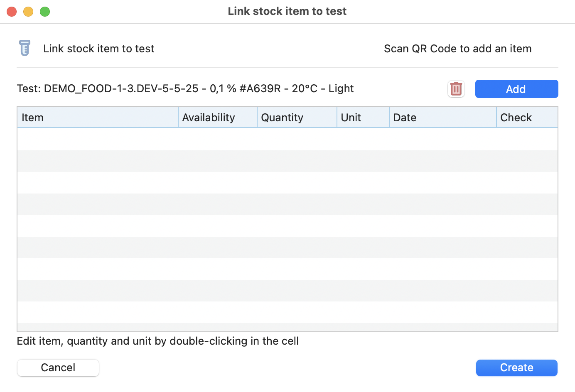Click the second gray table row
The image size is (575, 392).
pos(287,204)
